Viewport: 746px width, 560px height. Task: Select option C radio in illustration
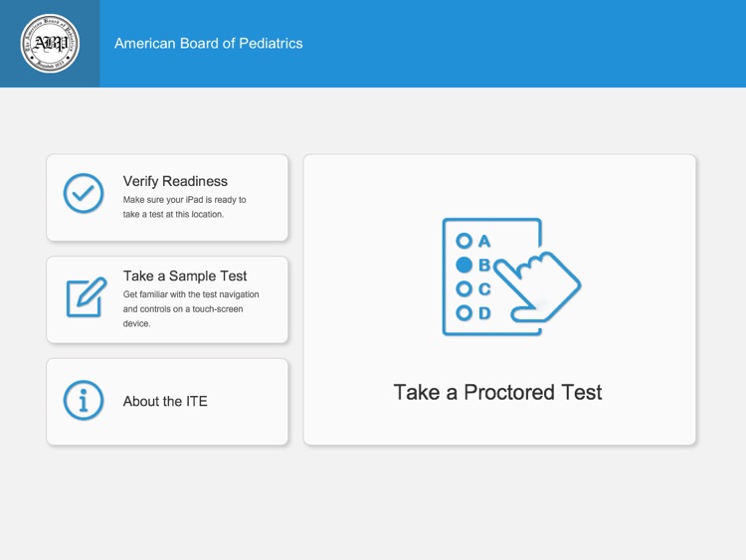coord(464,288)
